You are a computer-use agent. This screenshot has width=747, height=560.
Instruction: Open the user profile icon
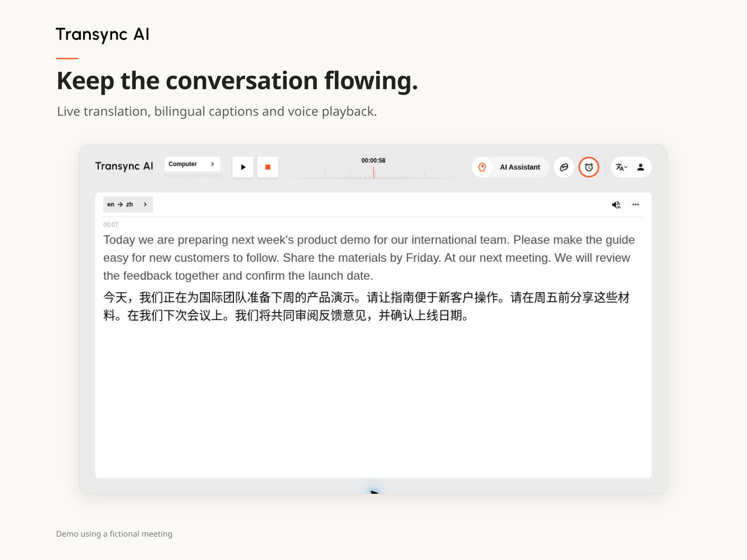pos(641,167)
